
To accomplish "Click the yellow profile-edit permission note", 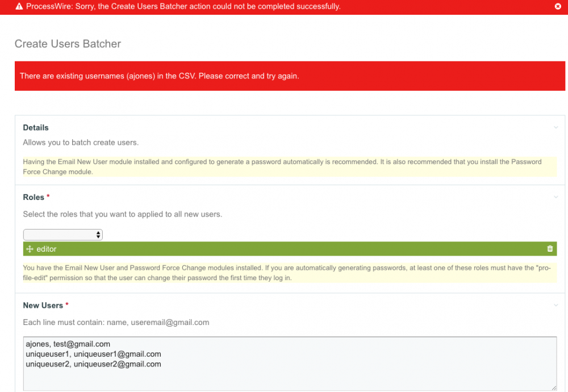I will click(284, 273).
